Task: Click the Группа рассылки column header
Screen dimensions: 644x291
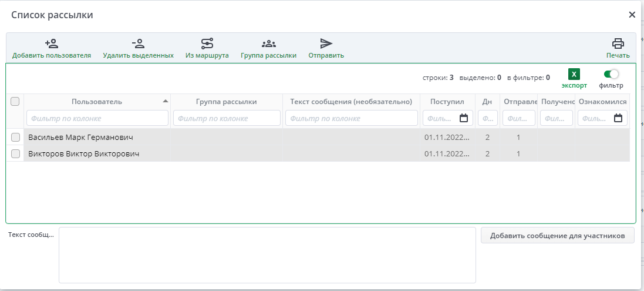Action: [226, 102]
